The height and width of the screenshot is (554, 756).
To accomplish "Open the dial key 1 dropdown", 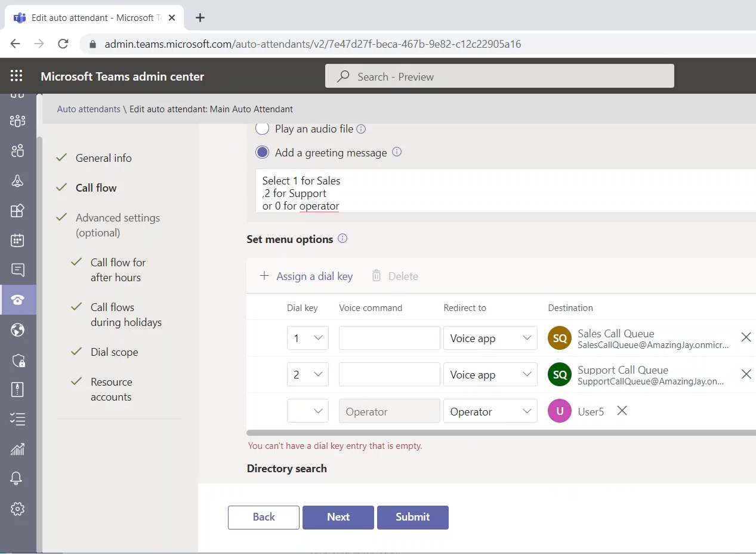I will pyautogui.click(x=307, y=338).
